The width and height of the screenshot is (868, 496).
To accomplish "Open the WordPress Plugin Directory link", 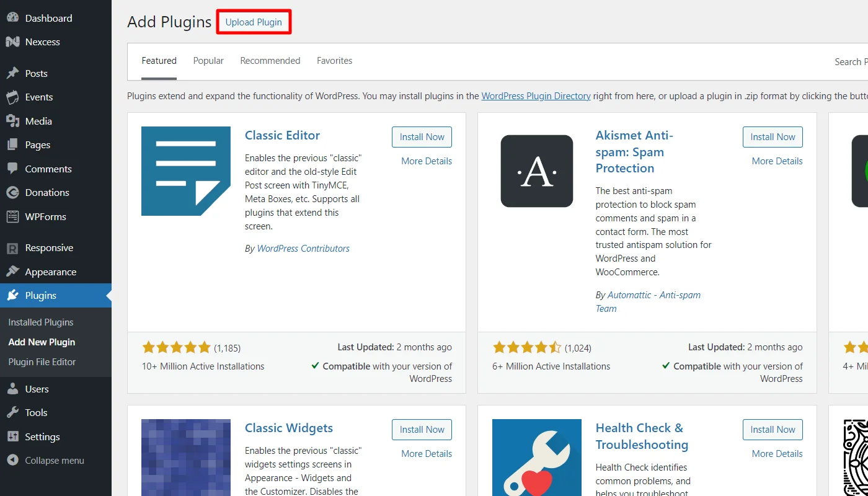I will tap(536, 96).
